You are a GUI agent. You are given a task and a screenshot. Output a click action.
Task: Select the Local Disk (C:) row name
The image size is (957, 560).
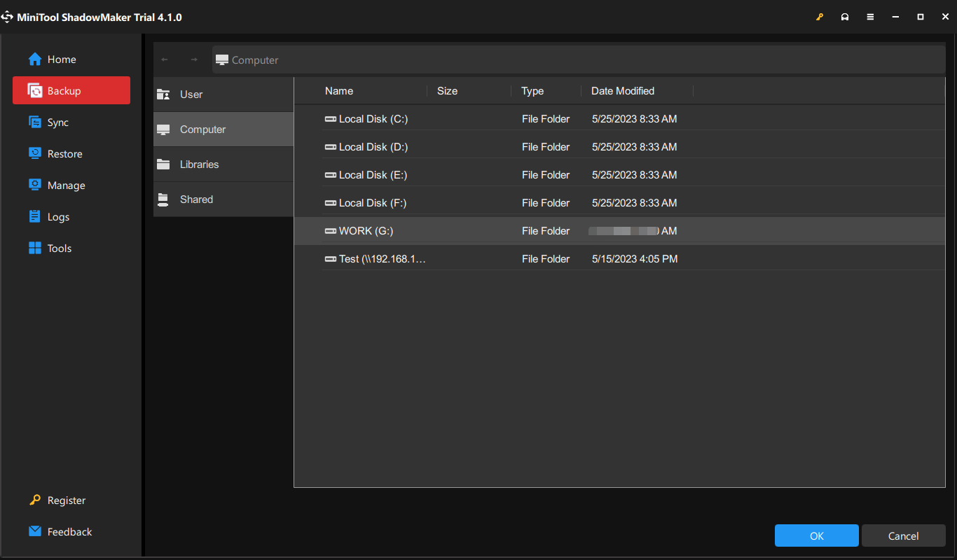[373, 119]
